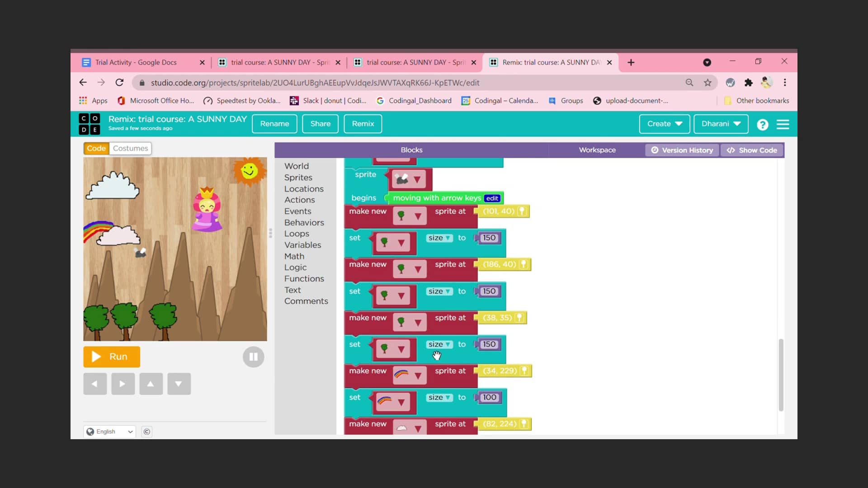Viewport: 868px width, 488px height.
Task: Open the size dropdown in the first set block
Action: point(439,238)
